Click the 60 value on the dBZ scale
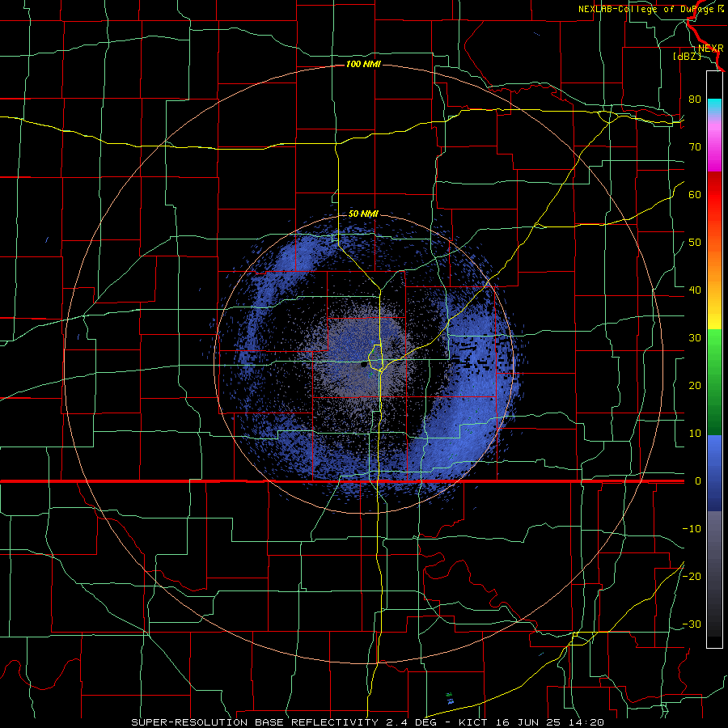This screenshot has height=728, width=728. point(695,194)
